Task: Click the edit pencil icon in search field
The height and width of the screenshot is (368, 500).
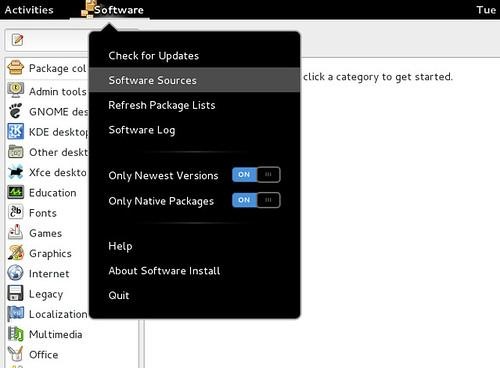Action: point(17,40)
